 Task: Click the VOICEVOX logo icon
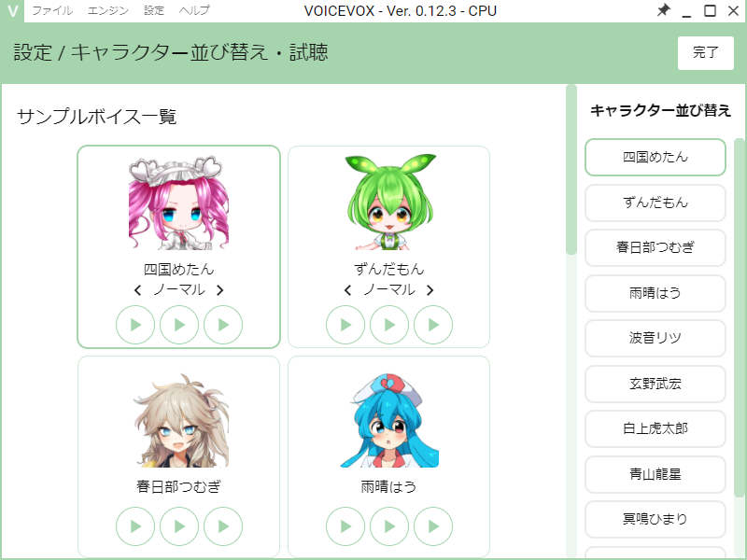[x=12, y=10]
